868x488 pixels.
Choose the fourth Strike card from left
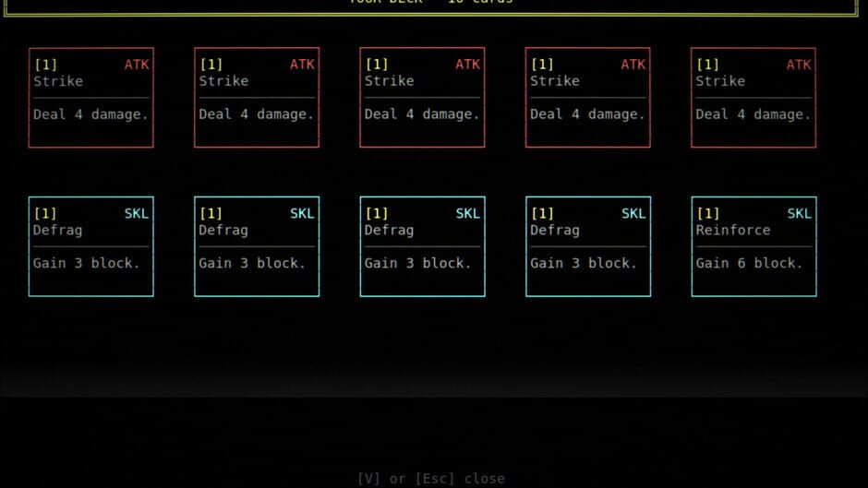[x=587, y=98]
